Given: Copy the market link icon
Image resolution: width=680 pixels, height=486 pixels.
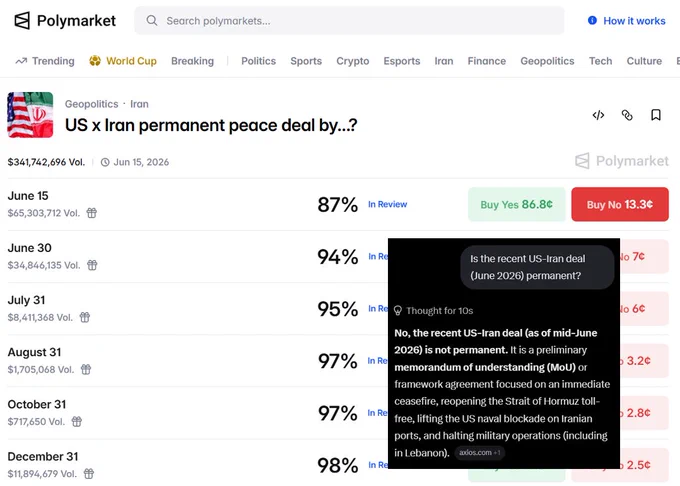Looking at the screenshot, I should 627,115.
